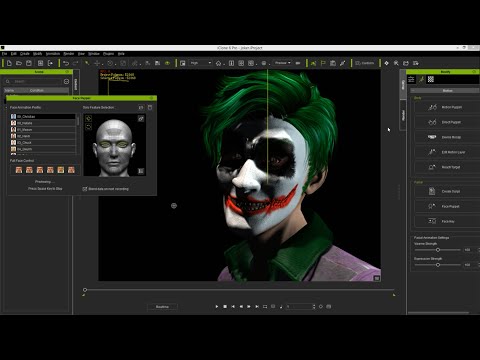480x360 pixels.
Task: Click the Expression Strength slider handle
Action: pyautogui.click(x=438, y=265)
